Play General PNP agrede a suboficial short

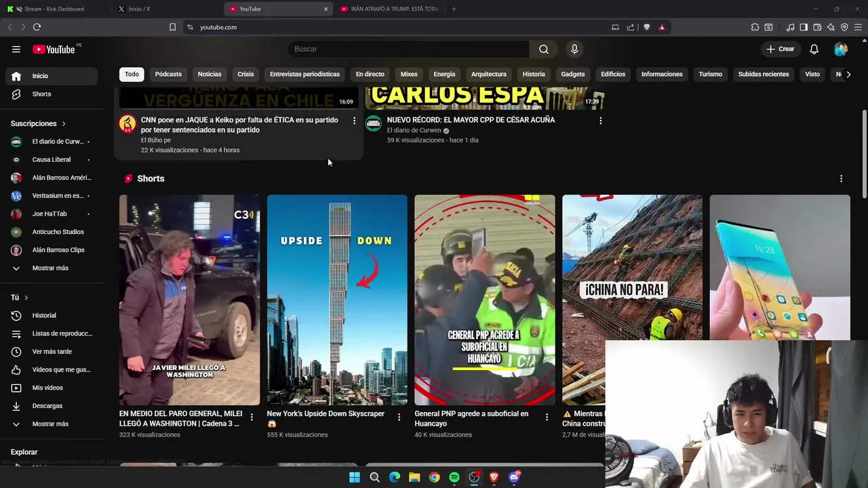485,300
